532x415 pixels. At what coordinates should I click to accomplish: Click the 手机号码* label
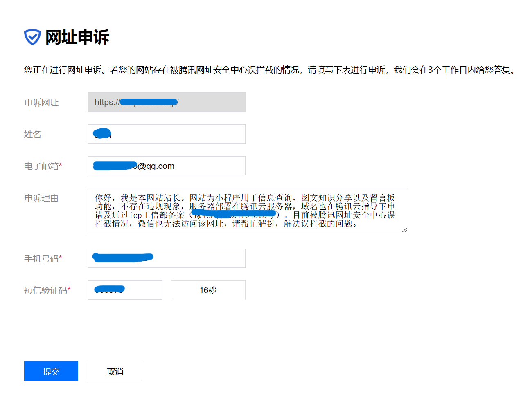43,259
